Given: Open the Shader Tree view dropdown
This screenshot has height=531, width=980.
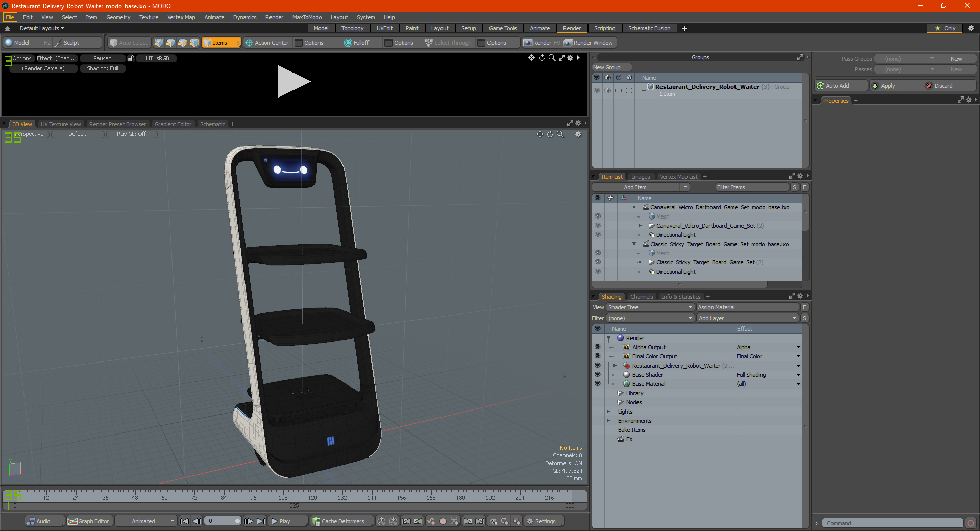Looking at the screenshot, I should click(x=650, y=307).
